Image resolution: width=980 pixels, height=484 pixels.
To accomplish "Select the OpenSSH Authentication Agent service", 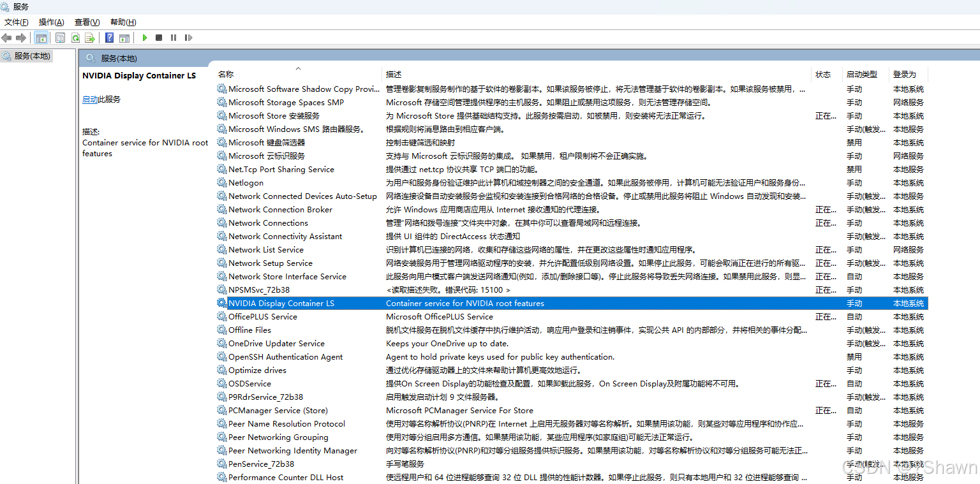I will 572,356.
